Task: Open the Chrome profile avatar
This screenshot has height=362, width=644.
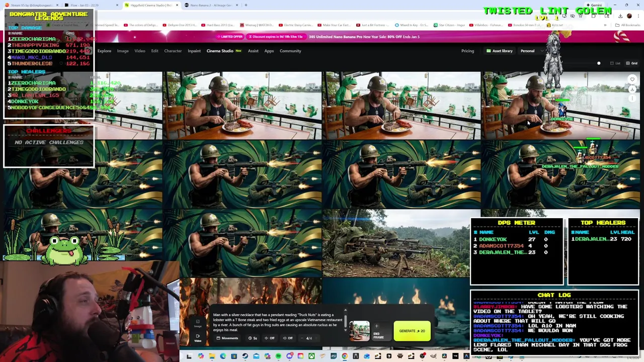Action: tap(629, 16)
